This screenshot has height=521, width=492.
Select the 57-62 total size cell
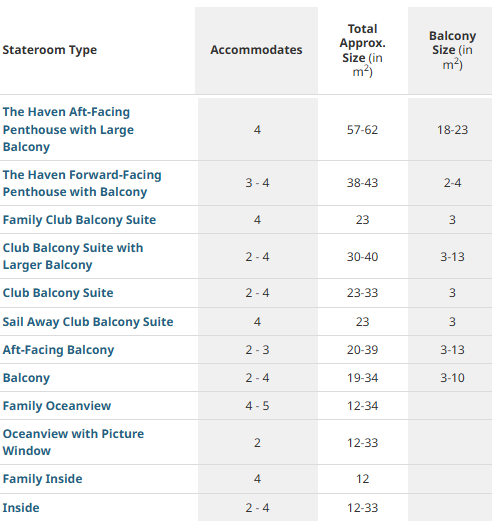(x=363, y=130)
